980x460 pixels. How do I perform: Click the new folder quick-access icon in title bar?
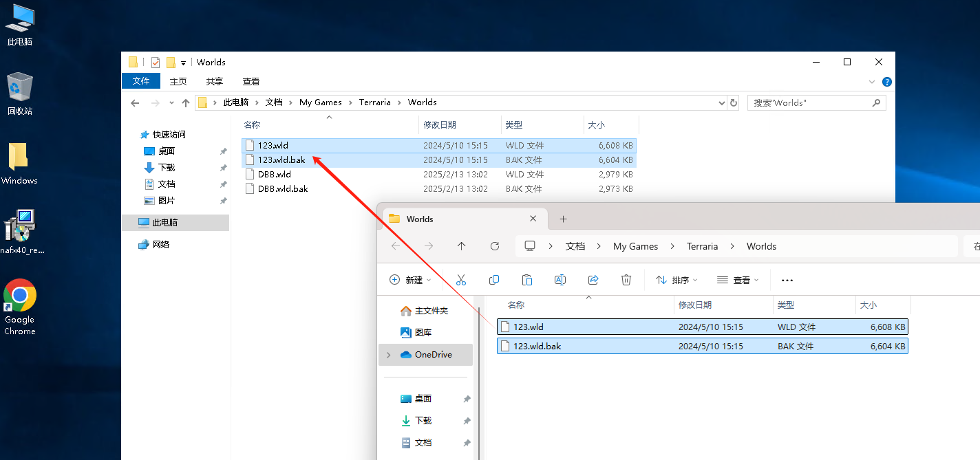pos(171,63)
